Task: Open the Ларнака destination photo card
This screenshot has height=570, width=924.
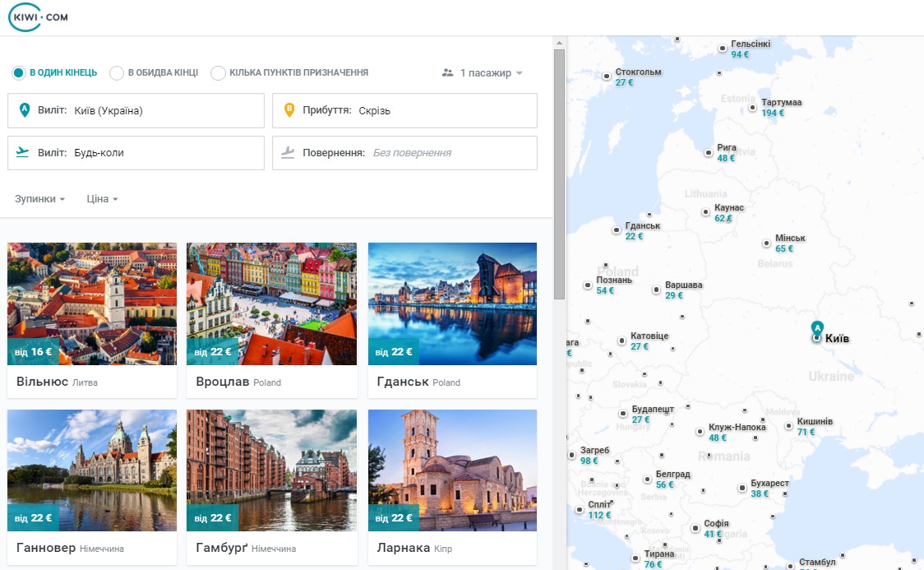Action: pos(453,470)
